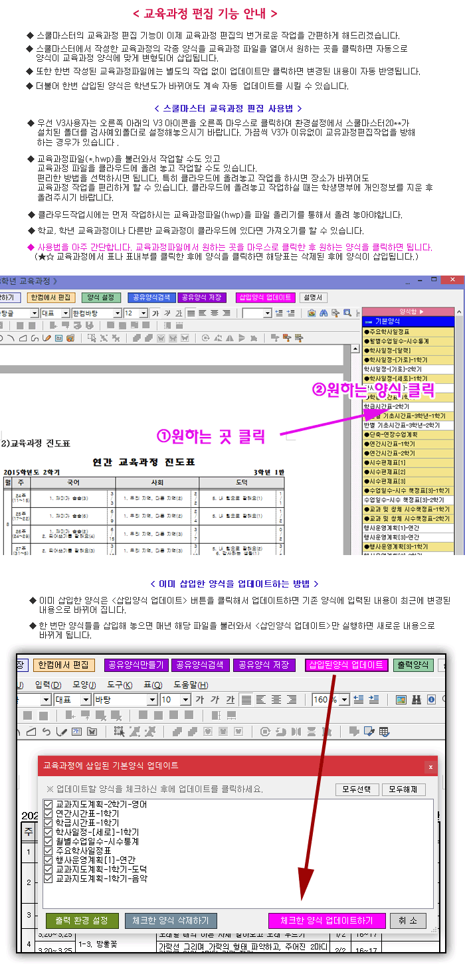Click the 설명서 button
The width and height of the screenshot is (465, 980).
pos(312,297)
